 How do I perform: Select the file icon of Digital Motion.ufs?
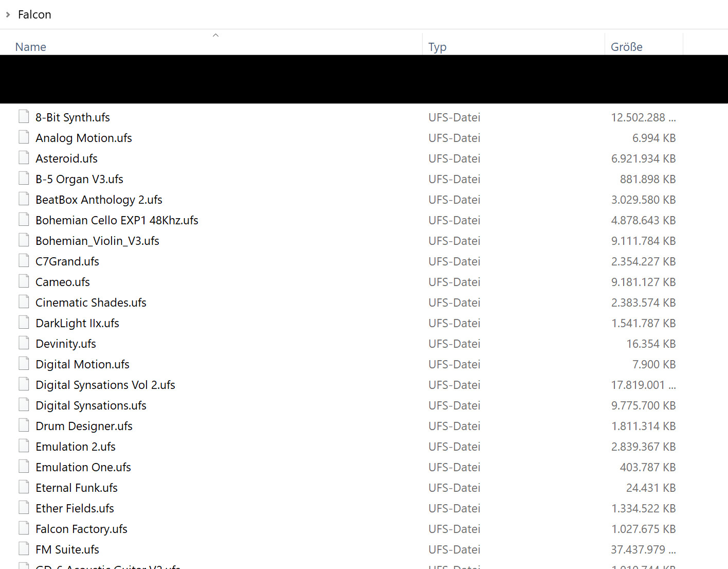24,364
